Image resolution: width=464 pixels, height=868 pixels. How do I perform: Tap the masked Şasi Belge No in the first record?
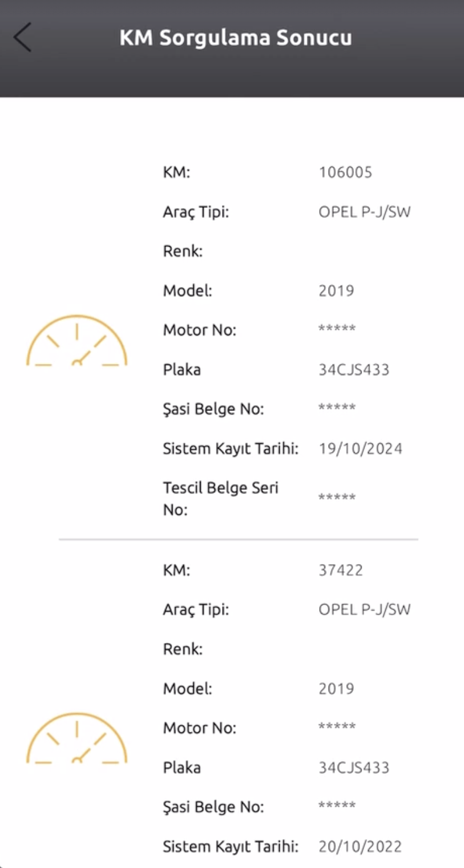pos(337,408)
